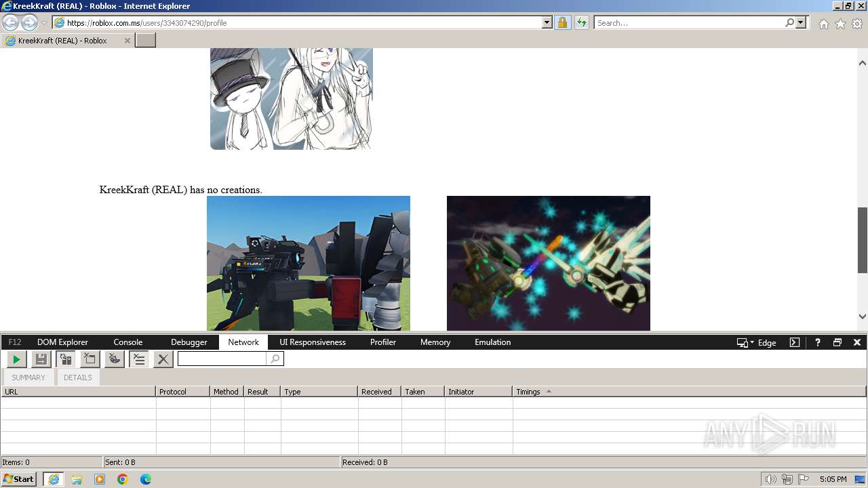Sort by the Result column header
Image resolution: width=868 pixels, height=488 pixels.
pyautogui.click(x=262, y=392)
